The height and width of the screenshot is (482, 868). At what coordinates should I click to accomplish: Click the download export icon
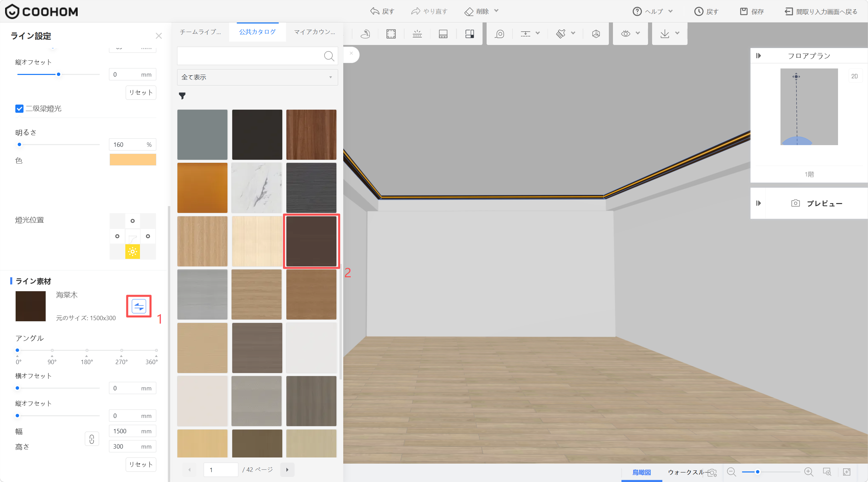[x=665, y=34]
